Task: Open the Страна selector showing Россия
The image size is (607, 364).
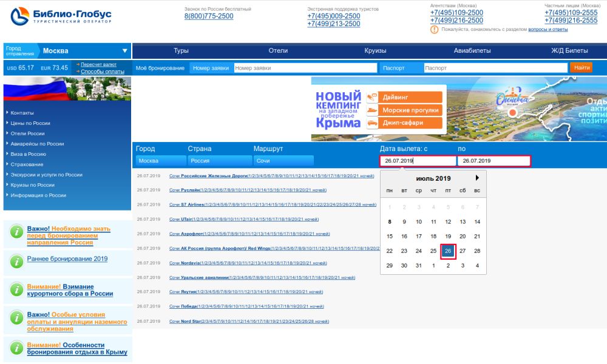Action: (x=219, y=161)
